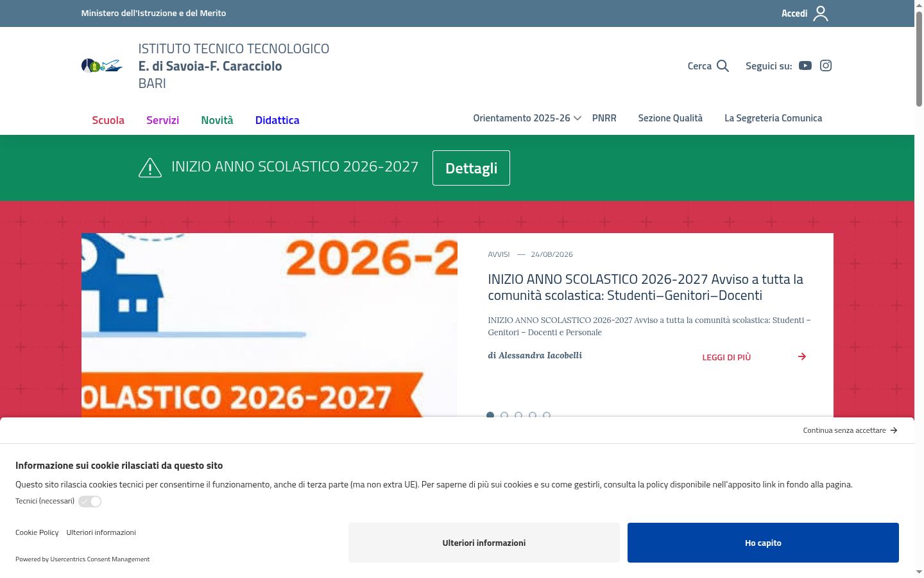924x578 pixels.
Task: Click the red arrow next to Leggi di più
Action: (802, 356)
